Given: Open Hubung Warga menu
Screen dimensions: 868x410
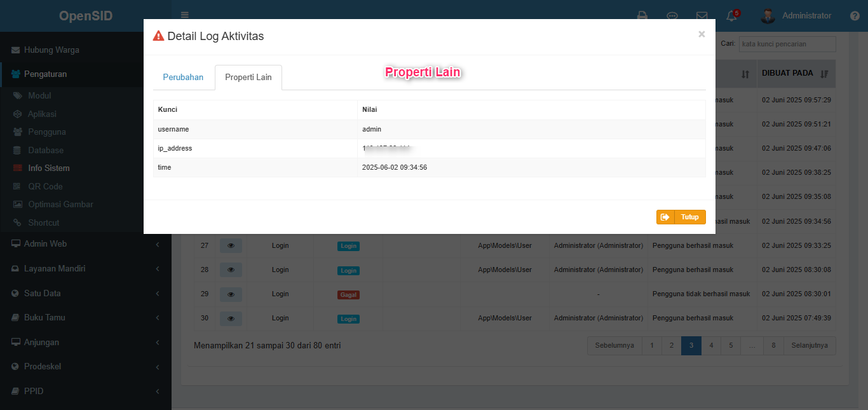Looking at the screenshot, I should [86, 50].
